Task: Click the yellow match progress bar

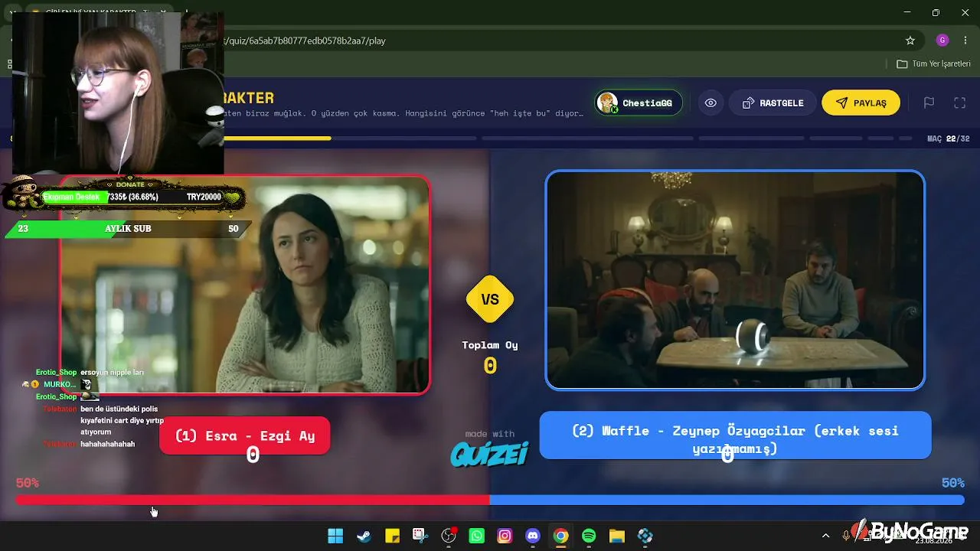Action: [x=277, y=139]
